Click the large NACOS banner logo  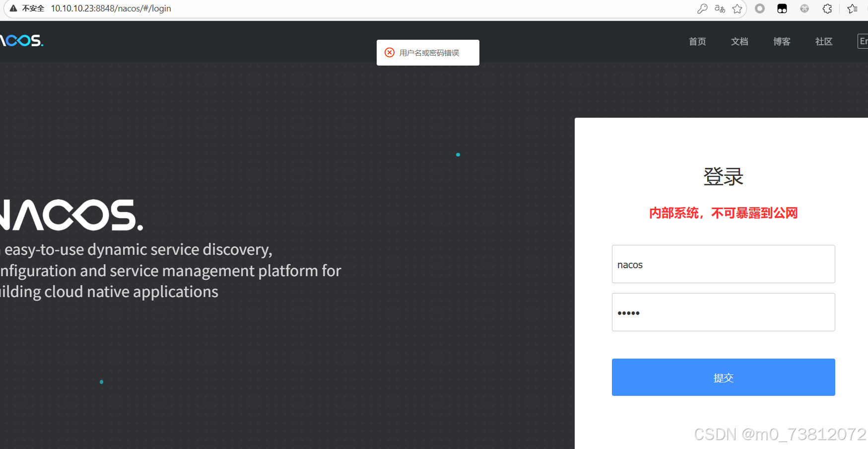pos(71,215)
